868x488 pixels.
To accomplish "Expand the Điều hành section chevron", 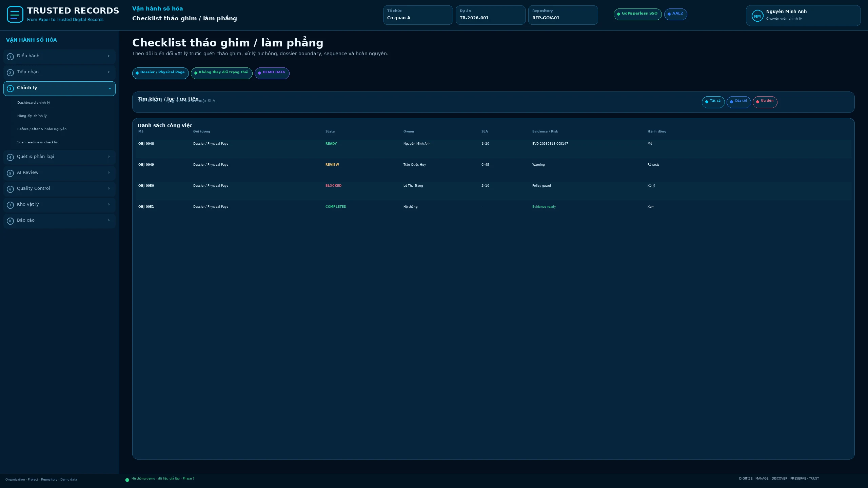I will pos(109,56).
